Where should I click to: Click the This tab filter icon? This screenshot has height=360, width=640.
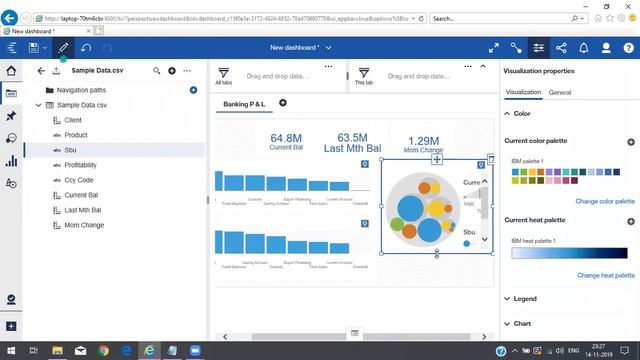[364, 73]
